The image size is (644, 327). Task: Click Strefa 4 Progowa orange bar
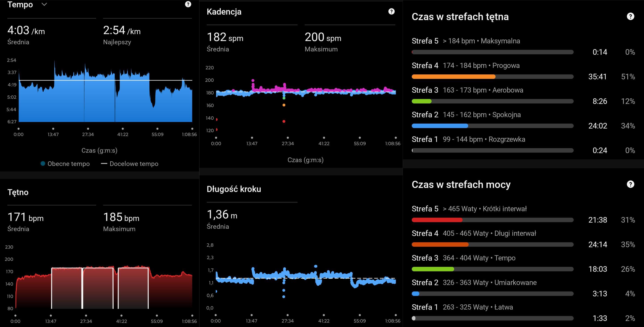453,77
